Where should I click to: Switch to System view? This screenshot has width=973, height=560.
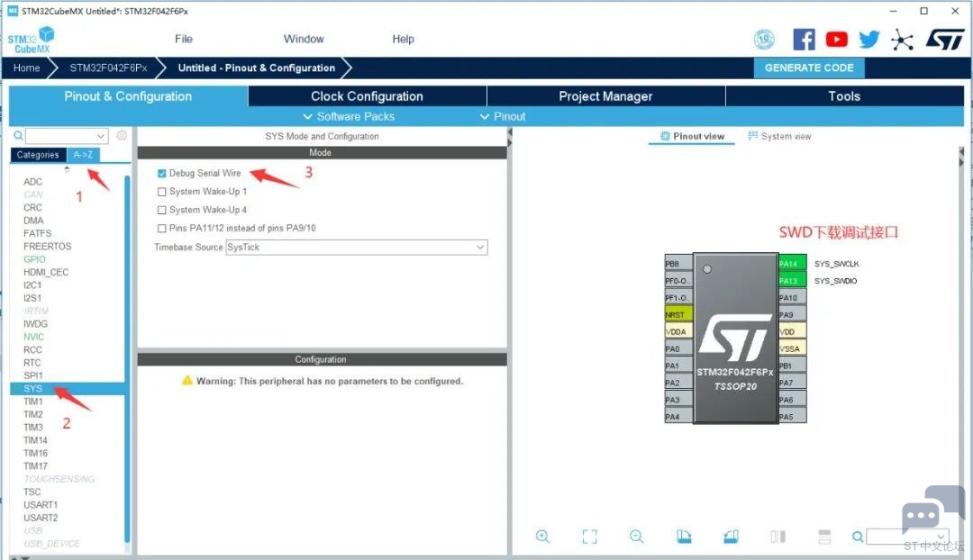pyautogui.click(x=779, y=136)
